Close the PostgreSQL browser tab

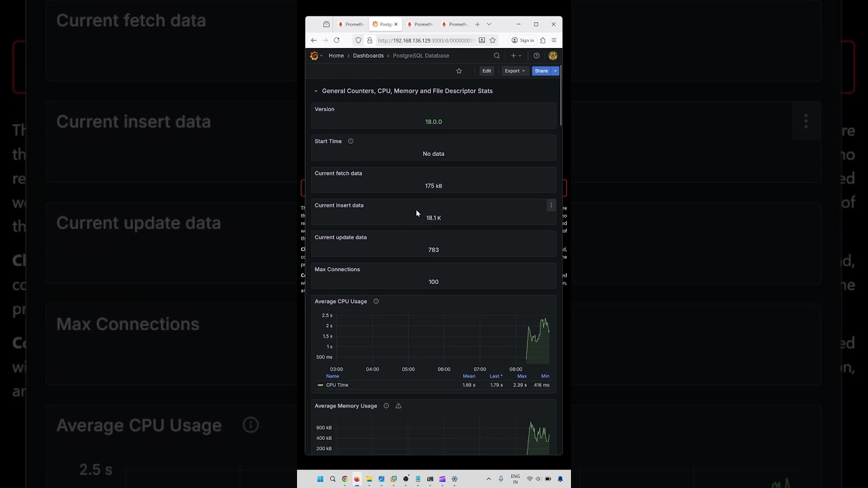396,24
